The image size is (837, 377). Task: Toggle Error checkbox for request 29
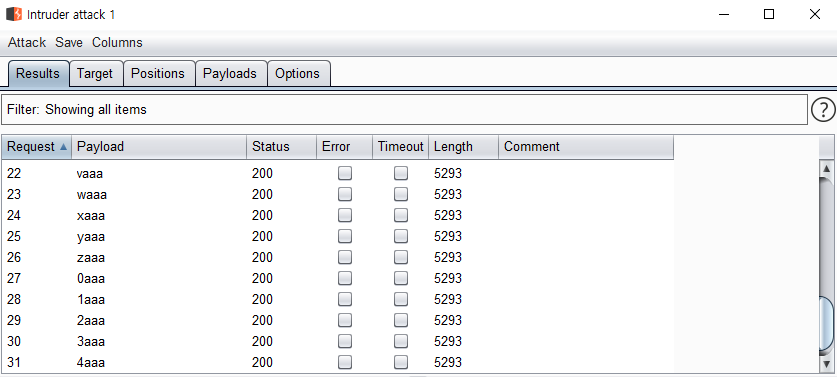345,321
